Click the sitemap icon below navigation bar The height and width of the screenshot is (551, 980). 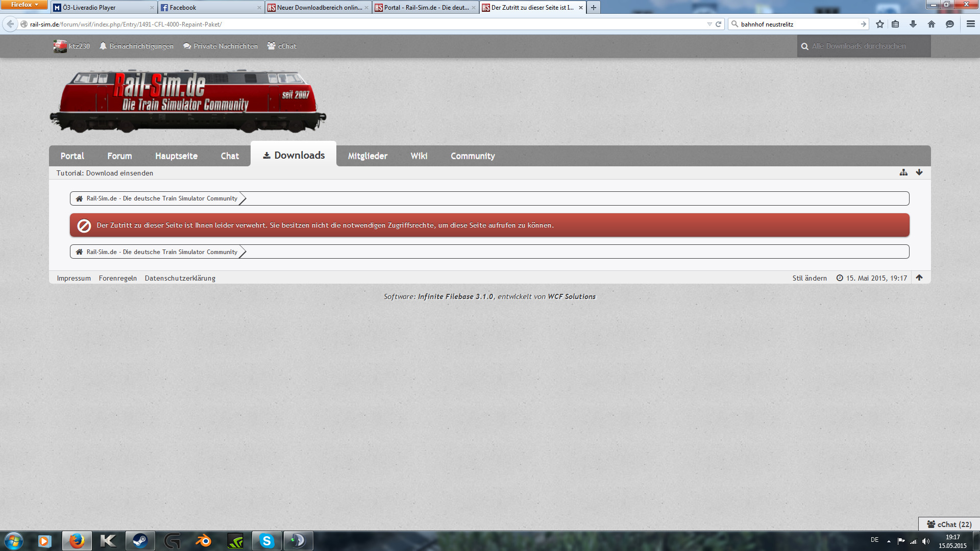[x=903, y=172]
